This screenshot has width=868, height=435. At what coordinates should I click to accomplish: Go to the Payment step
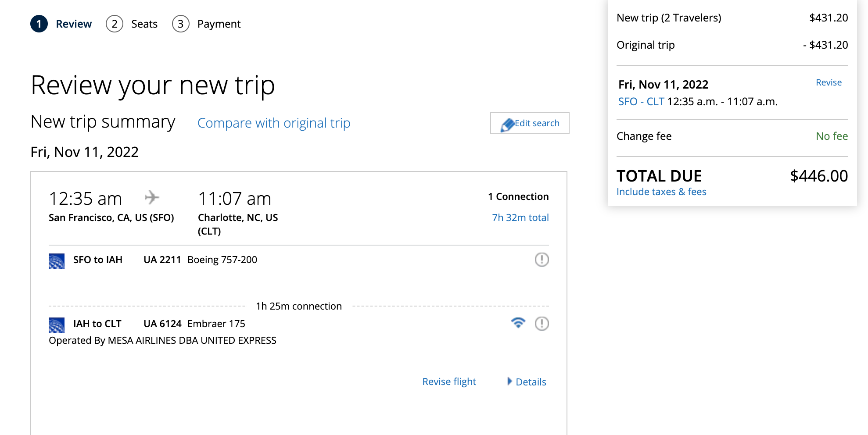click(206, 24)
